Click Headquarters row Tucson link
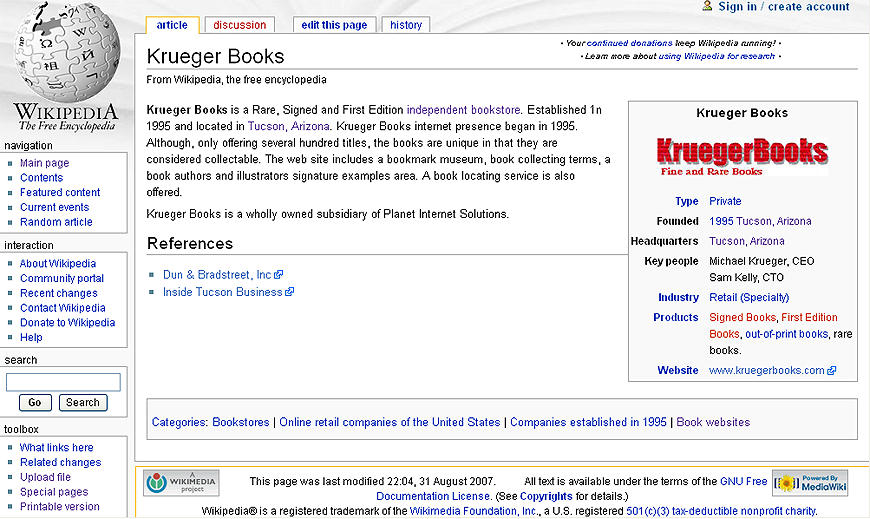This screenshot has width=870, height=519. pyautogui.click(x=727, y=241)
